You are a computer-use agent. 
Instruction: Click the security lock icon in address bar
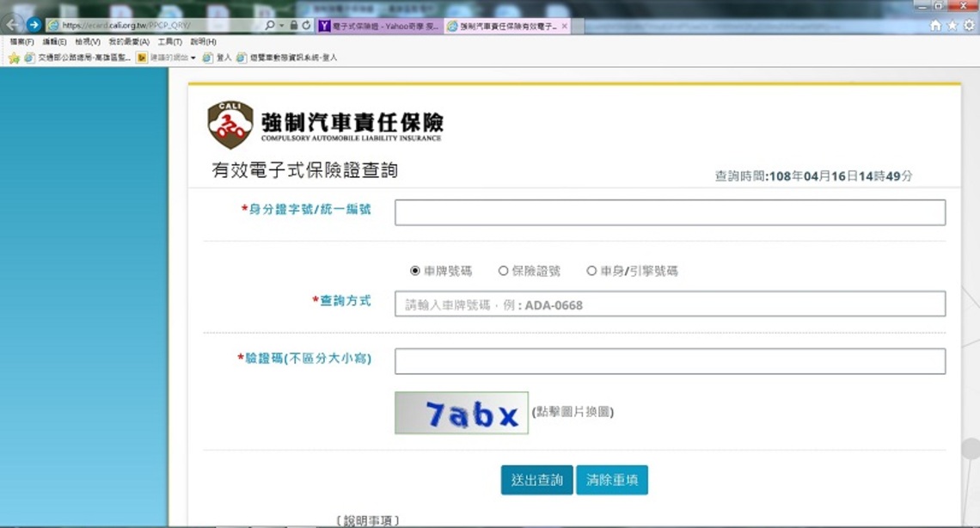[293, 25]
